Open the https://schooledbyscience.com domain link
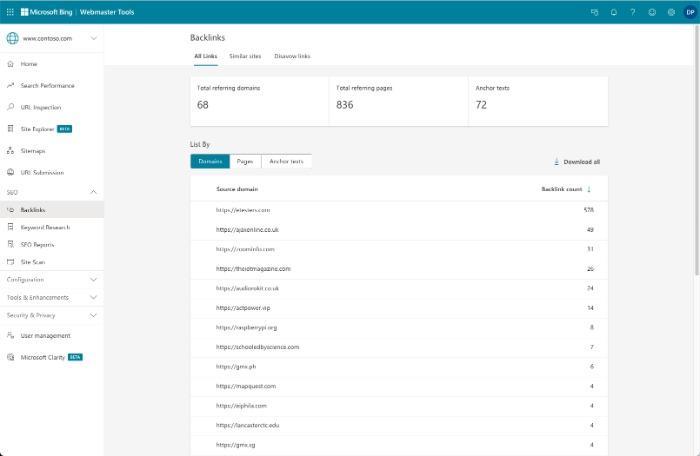Viewport: 700px width, 456px height. [258, 347]
